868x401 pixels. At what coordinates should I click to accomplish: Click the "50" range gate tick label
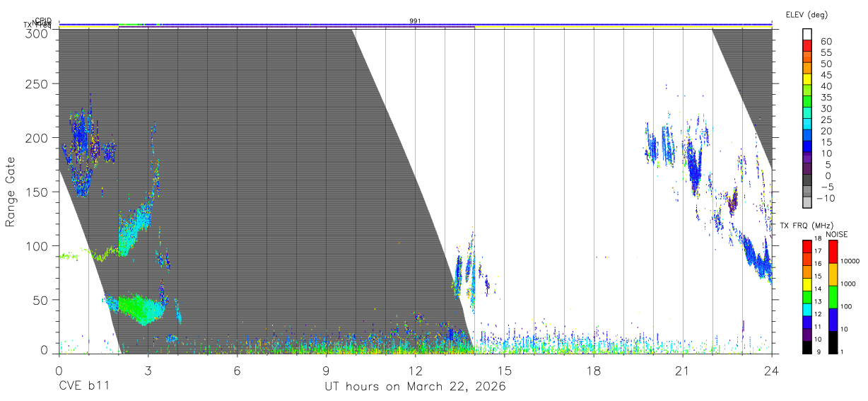click(x=41, y=300)
